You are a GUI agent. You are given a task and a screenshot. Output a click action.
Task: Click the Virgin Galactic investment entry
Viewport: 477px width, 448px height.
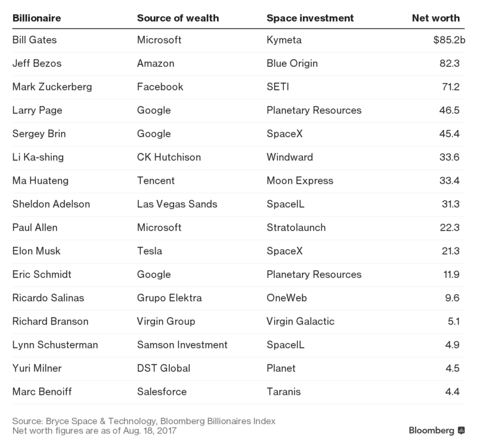point(301,322)
